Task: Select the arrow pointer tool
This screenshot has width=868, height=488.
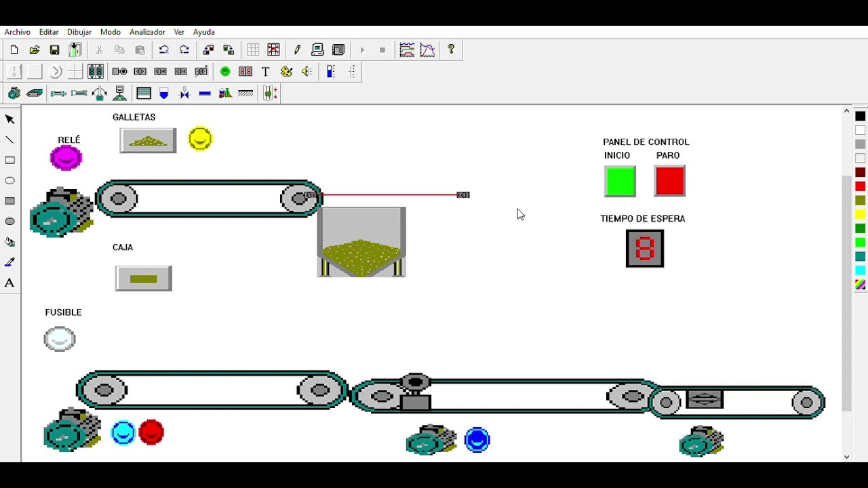Action: coord(10,119)
